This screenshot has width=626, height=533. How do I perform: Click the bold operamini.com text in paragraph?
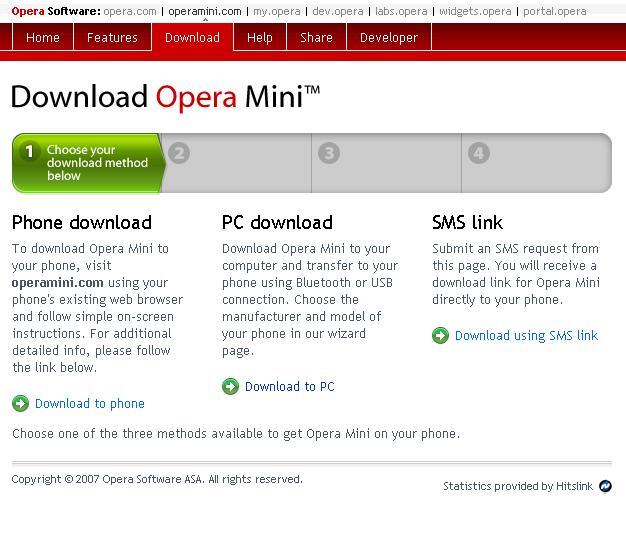tap(57, 283)
